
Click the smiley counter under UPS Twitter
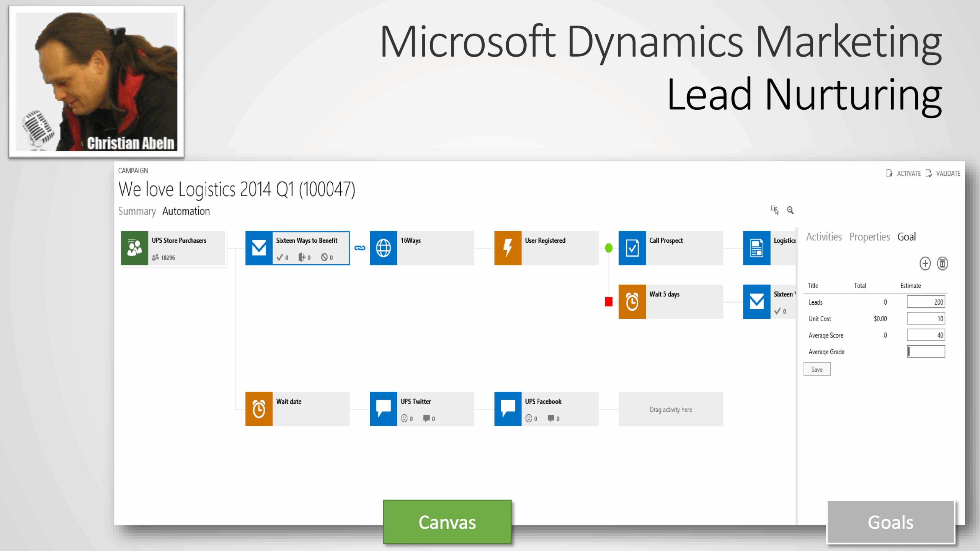407,418
